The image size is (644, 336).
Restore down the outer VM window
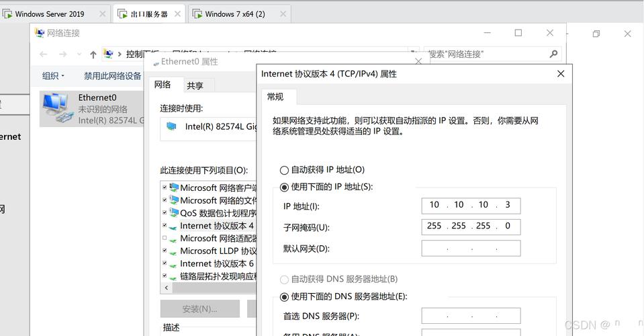coord(596,34)
